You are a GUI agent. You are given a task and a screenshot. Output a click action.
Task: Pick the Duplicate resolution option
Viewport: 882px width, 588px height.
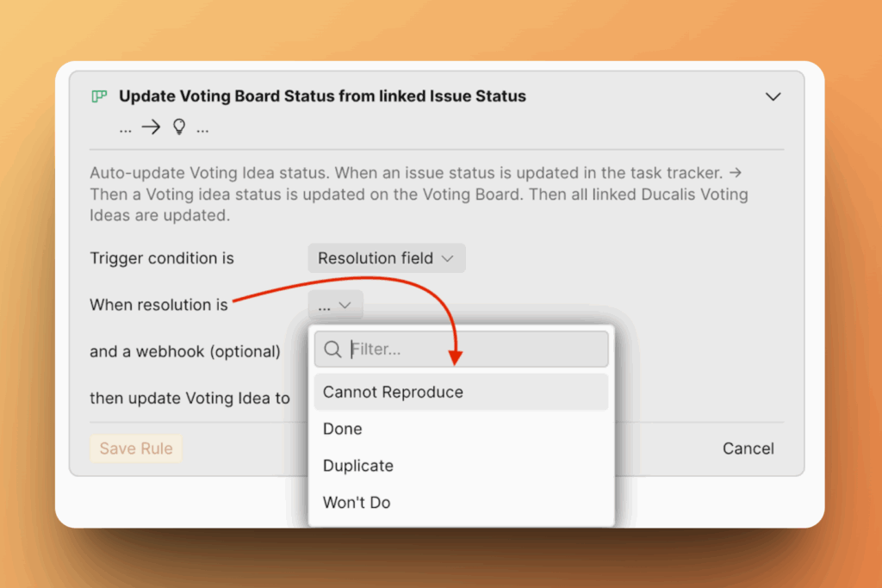pos(358,466)
